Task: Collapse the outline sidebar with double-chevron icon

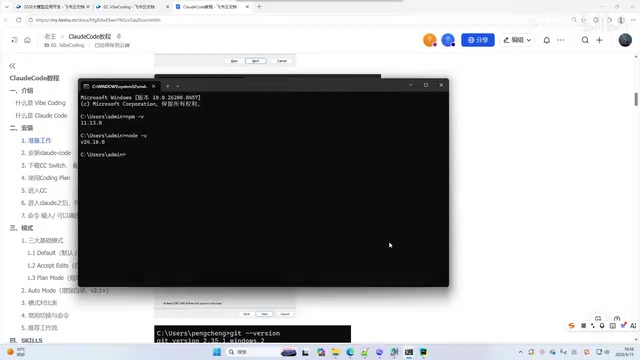Action: 12,66
